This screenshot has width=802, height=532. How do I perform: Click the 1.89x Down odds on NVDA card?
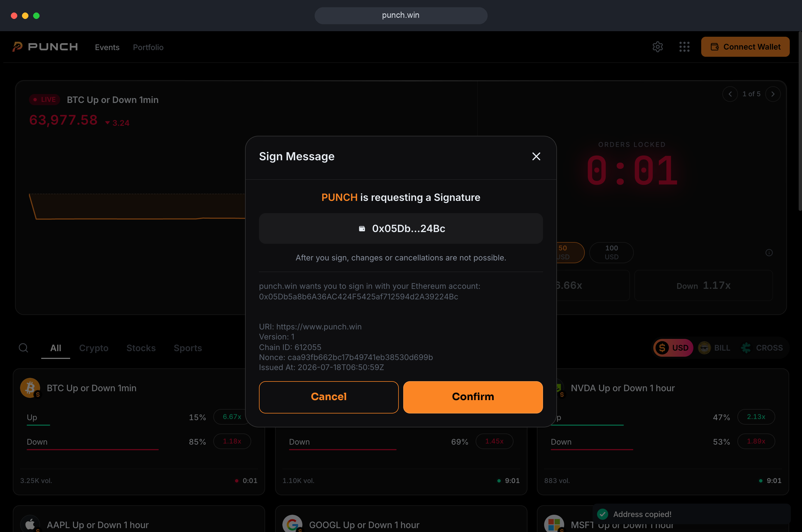(x=756, y=441)
